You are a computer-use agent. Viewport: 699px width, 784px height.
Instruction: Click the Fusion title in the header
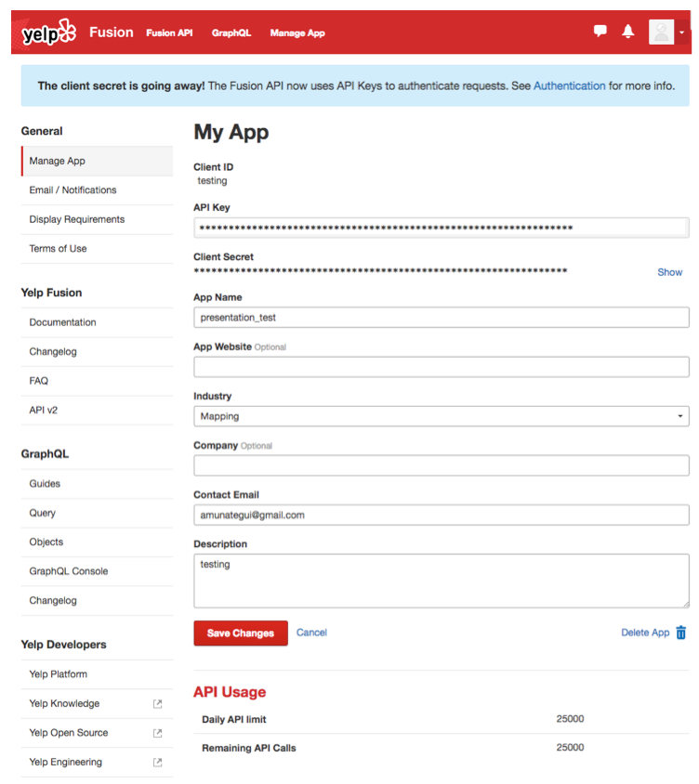[x=112, y=33]
